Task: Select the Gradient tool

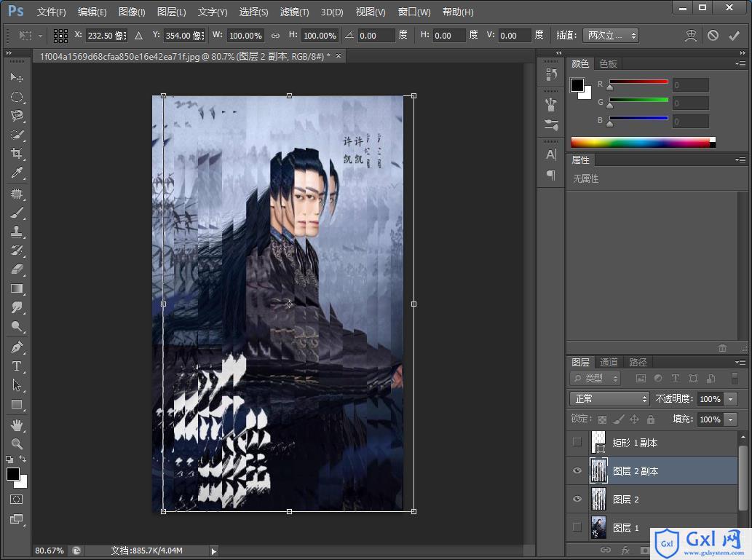Action: tap(16, 289)
